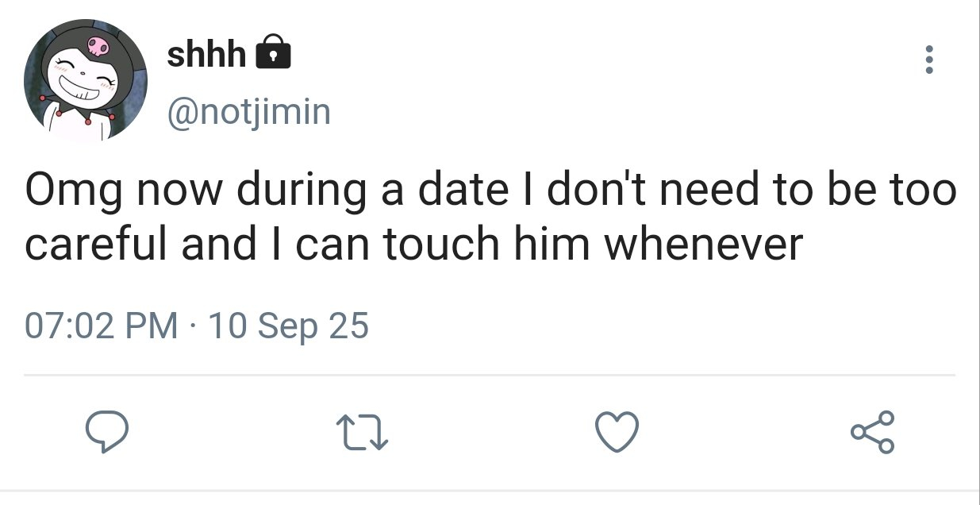Click the word "whenever" in the tweet

704,245
